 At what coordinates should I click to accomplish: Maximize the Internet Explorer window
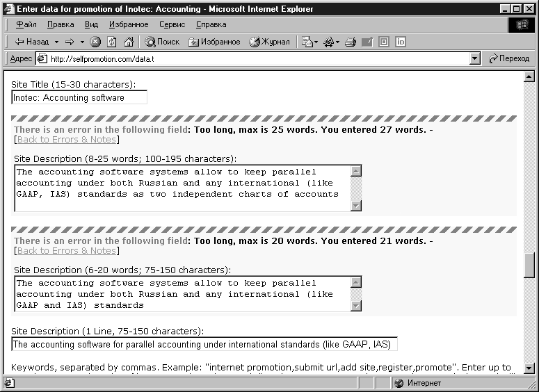[516, 9]
